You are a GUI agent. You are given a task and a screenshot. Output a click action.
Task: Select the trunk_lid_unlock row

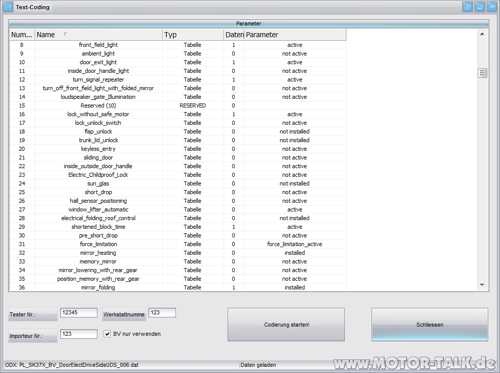[x=178, y=140]
